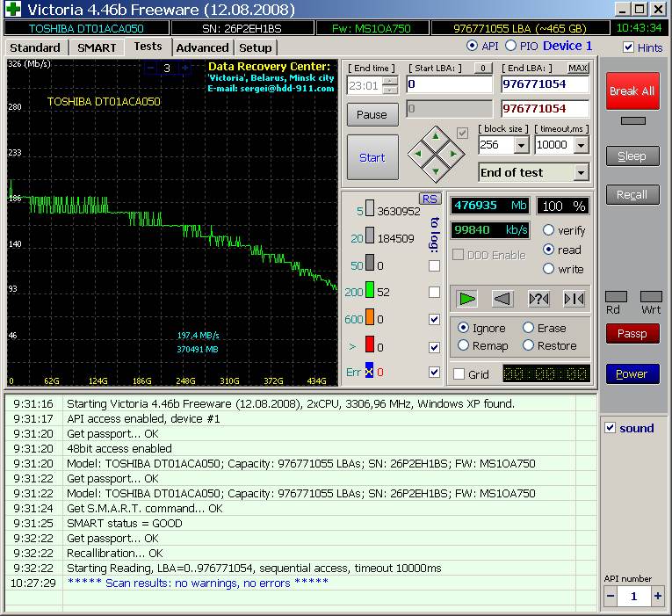Toggle log checkbox for Err blocks

coord(434,372)
